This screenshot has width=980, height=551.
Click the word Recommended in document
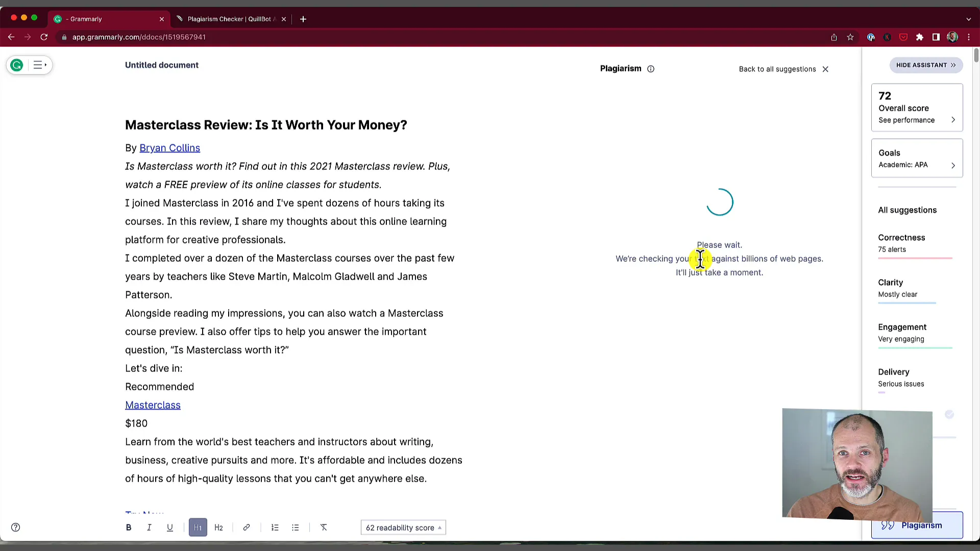tap(159, 387)
